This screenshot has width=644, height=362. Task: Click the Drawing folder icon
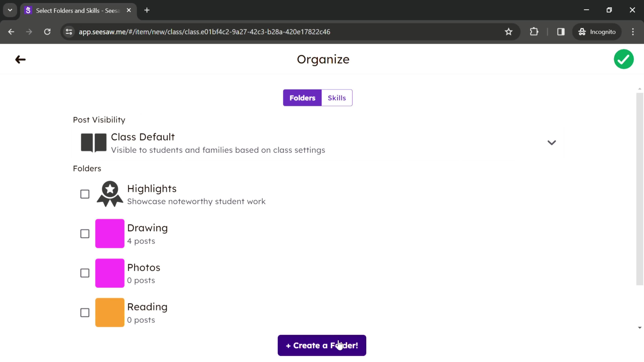(110, 233)
